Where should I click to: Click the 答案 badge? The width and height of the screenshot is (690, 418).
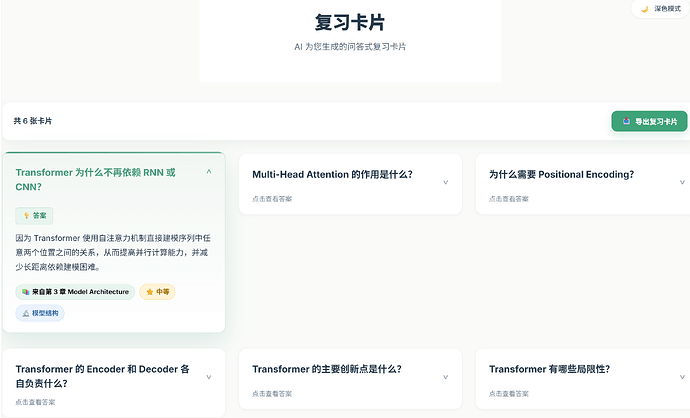pyautogui.click(x=34, y=216)
